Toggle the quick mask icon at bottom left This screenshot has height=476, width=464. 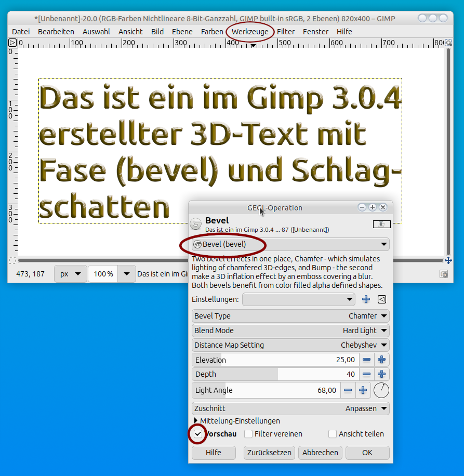coord(12,260)
